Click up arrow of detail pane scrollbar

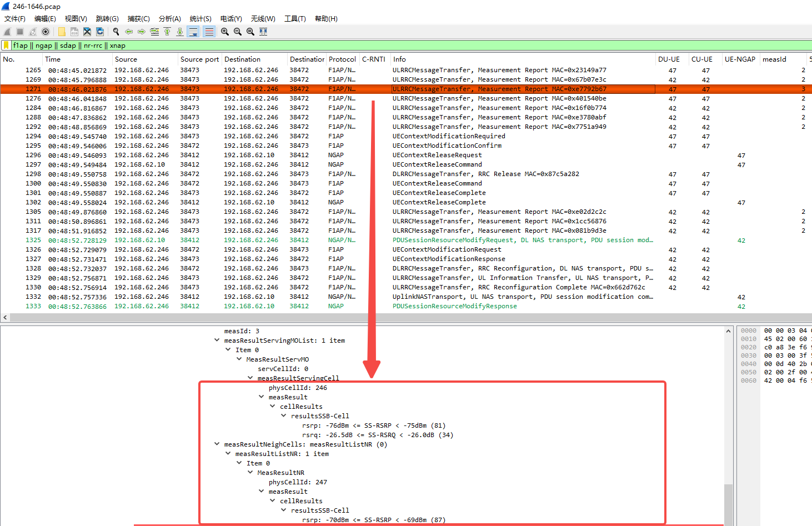coord(729,331)
